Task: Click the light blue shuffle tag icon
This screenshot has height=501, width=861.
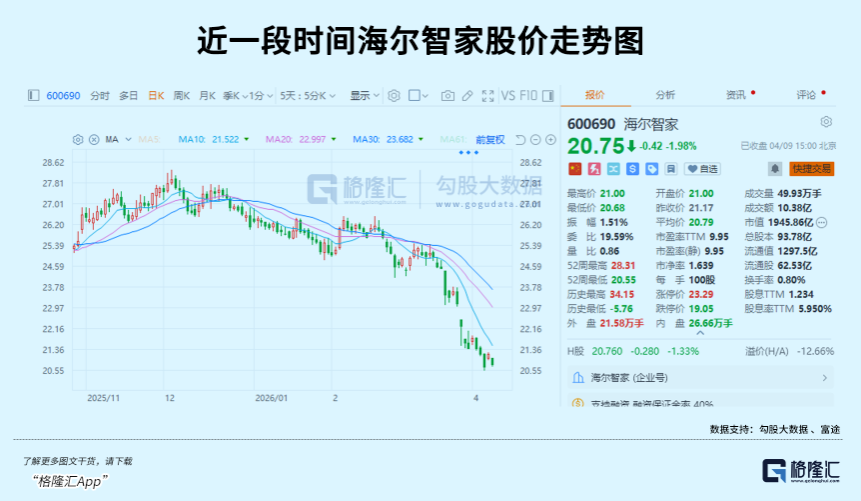Action: (613, 169)
